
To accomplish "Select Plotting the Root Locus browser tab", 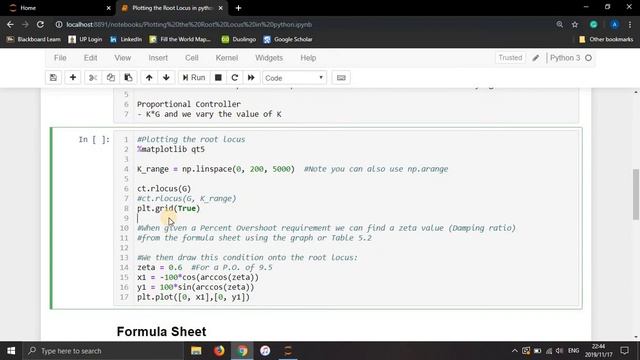I will pos(171,8).
